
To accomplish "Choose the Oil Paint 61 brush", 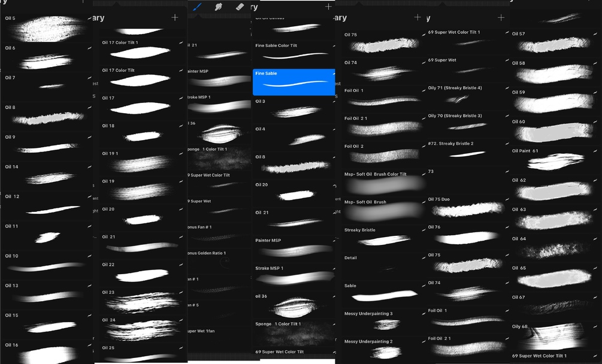I will pos(555,160).
